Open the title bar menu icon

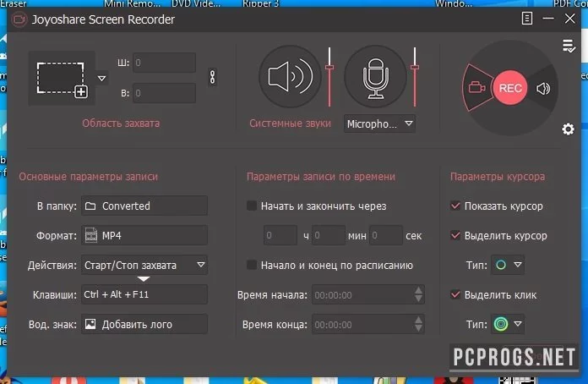527,19
